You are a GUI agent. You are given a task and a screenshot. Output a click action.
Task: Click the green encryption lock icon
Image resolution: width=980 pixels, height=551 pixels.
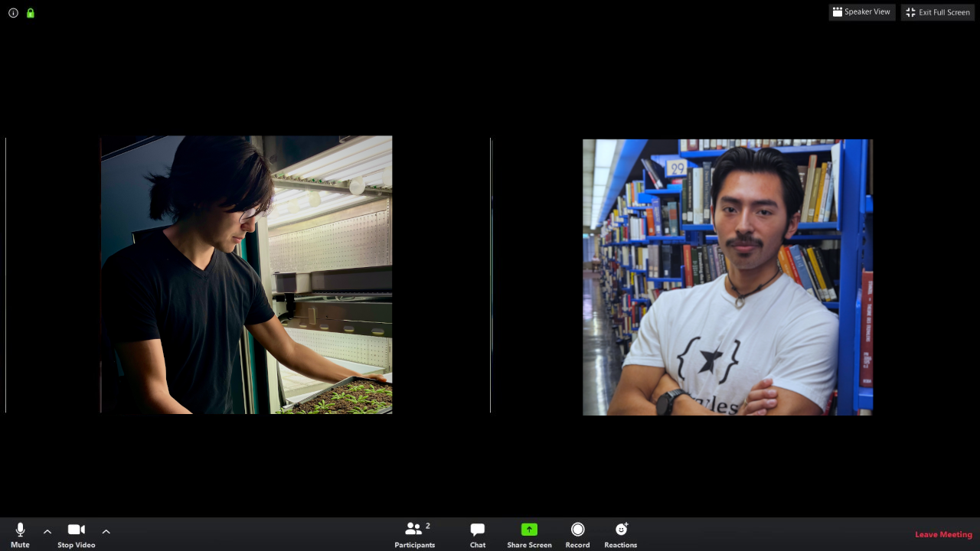pyautogui.click(x=31, y=13)
